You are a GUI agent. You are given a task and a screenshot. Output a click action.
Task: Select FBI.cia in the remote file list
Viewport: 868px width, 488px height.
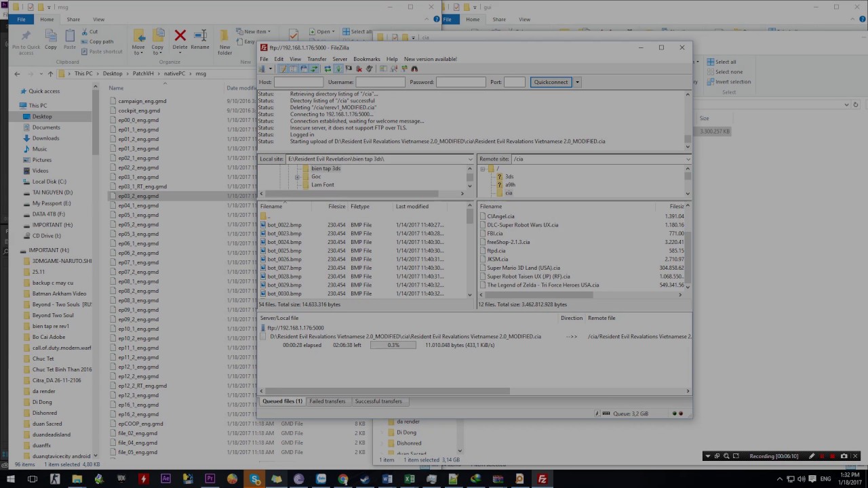495,233
